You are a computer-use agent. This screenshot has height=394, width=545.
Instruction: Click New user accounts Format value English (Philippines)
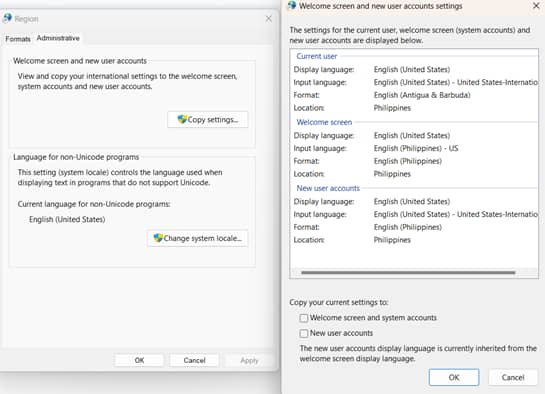click(x=408, y=227)
